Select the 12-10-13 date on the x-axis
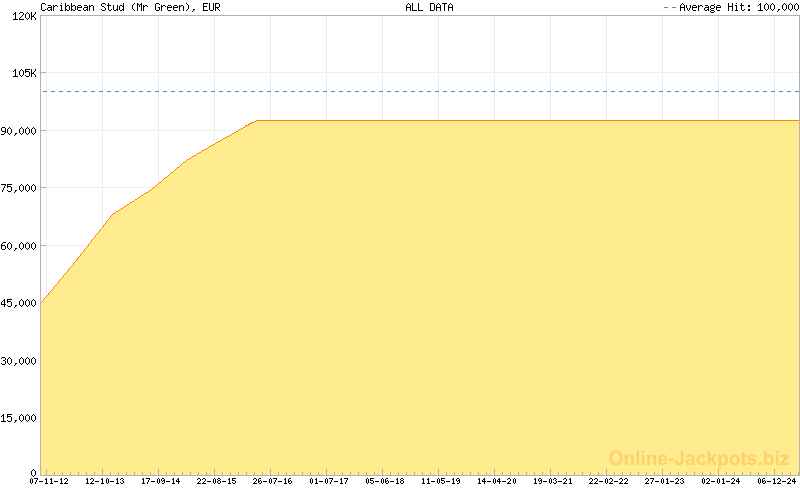800x490 pixels. (105, 481)
